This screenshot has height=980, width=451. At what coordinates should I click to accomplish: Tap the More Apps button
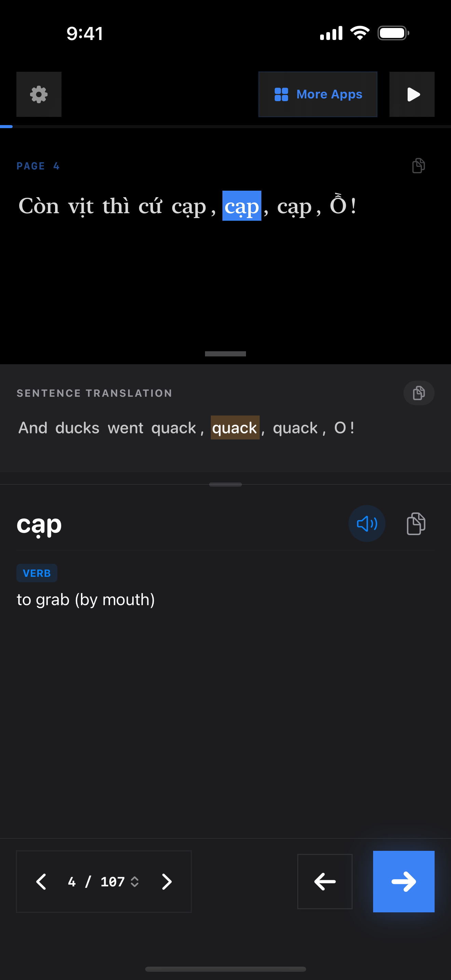(317, 94)
